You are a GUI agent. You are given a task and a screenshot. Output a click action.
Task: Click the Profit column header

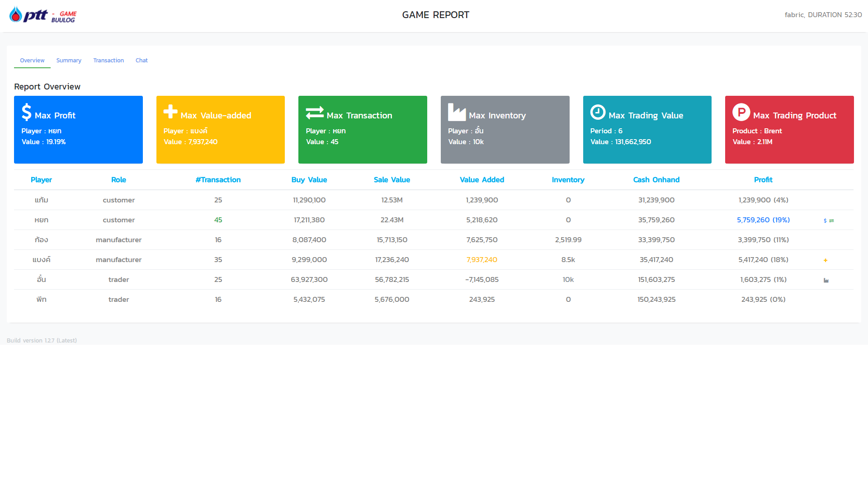tap(763, 180)
